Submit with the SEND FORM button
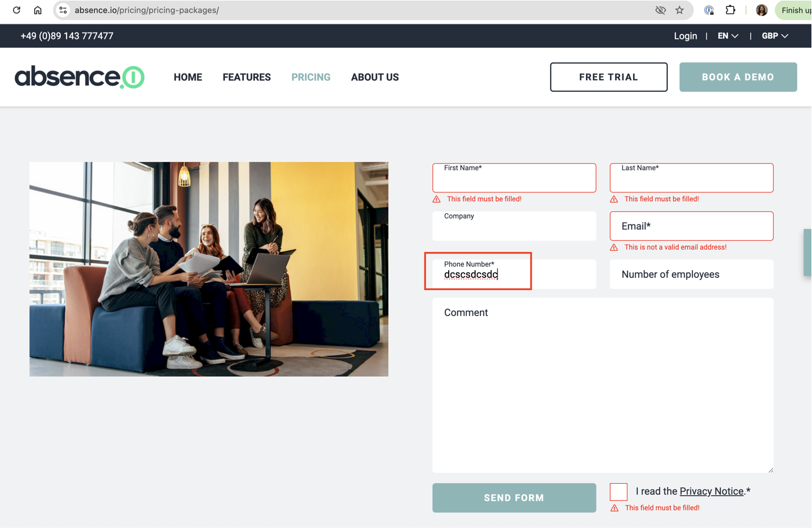 coord(514,498)
